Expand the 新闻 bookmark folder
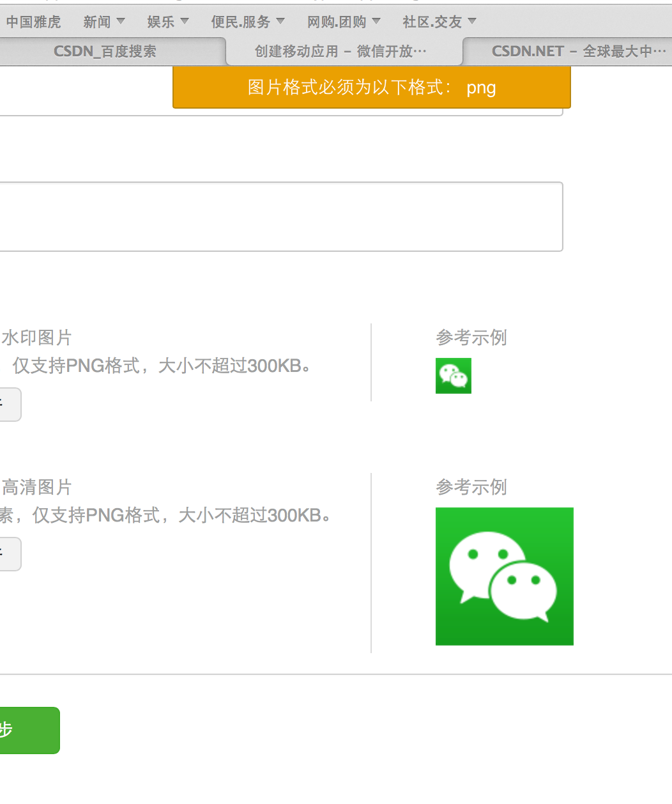Image resolution: width=672 pixels, height=804 pixels. [104, 22]
